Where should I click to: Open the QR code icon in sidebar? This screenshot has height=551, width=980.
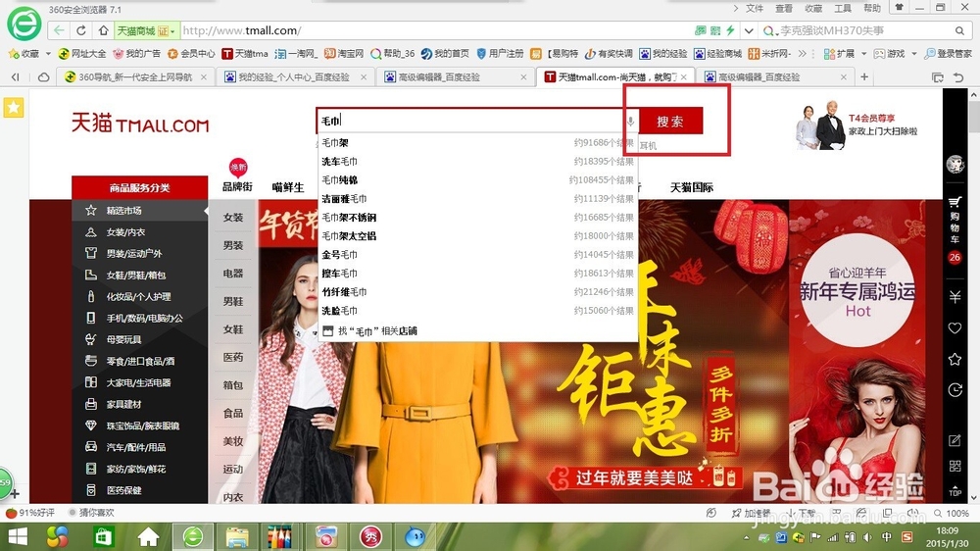[x=955, y=466]
